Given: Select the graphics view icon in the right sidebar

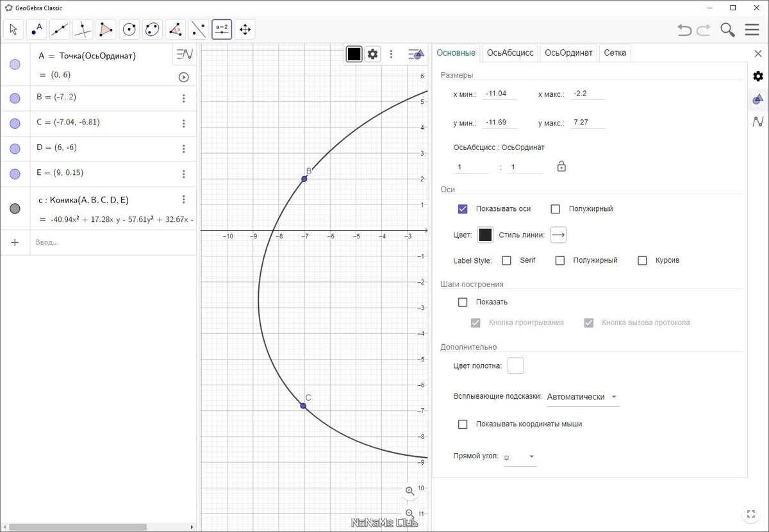Looking at the screenshot, I should 758,99.
